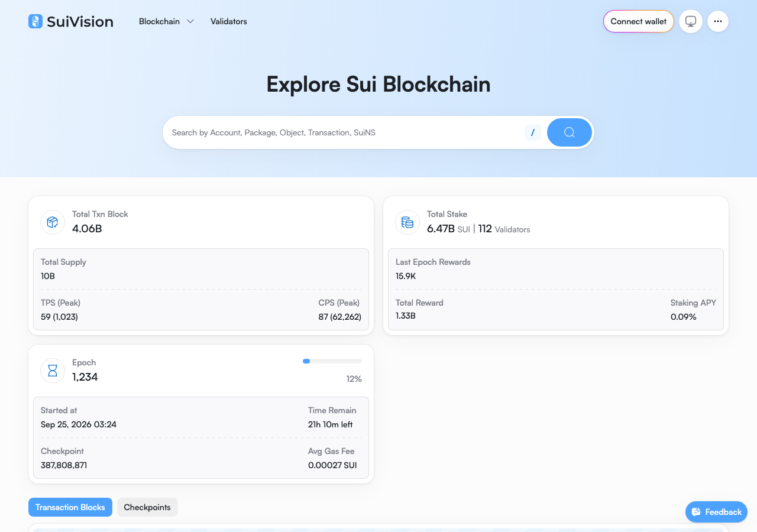Screen dimensions: 757x532
Task: Click the Total Txn Block cube icon
Action: click(53, 222)
